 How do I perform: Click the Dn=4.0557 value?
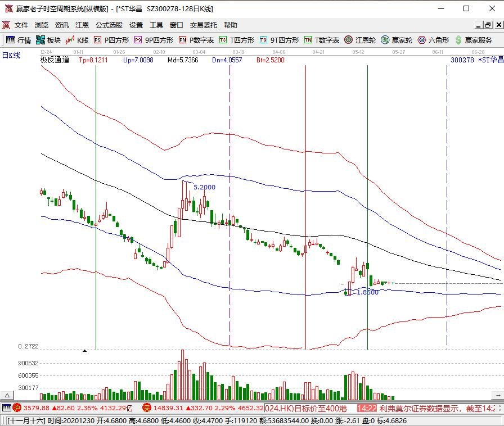coord(227,60)
